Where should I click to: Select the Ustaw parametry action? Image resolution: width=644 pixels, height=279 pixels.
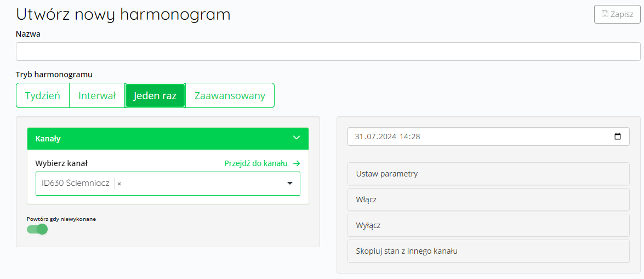[488, 174]
